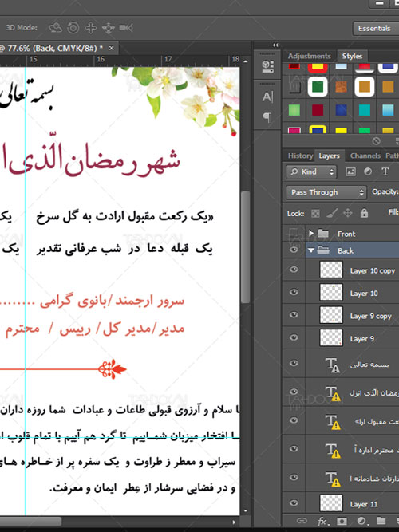Open the Paragraph panel icon in dock

267,117
